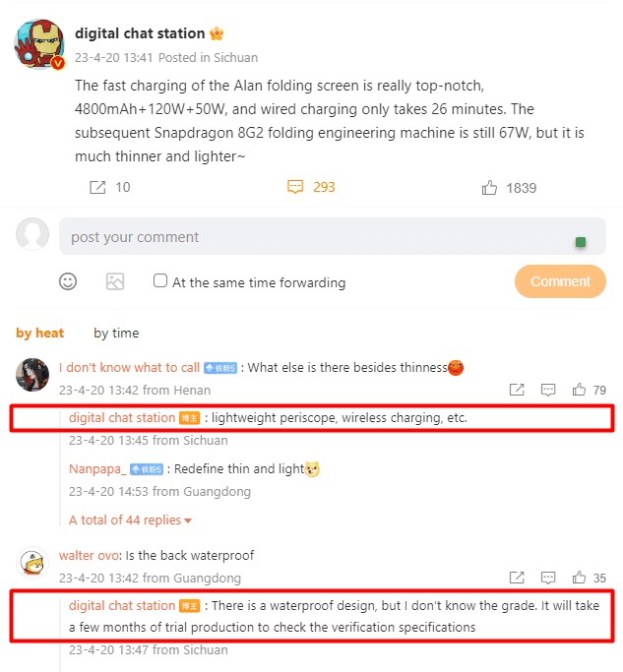Open the Nanpapa_ user profile link
Viewport: 623px width, 672px height.
coord(97,469)
